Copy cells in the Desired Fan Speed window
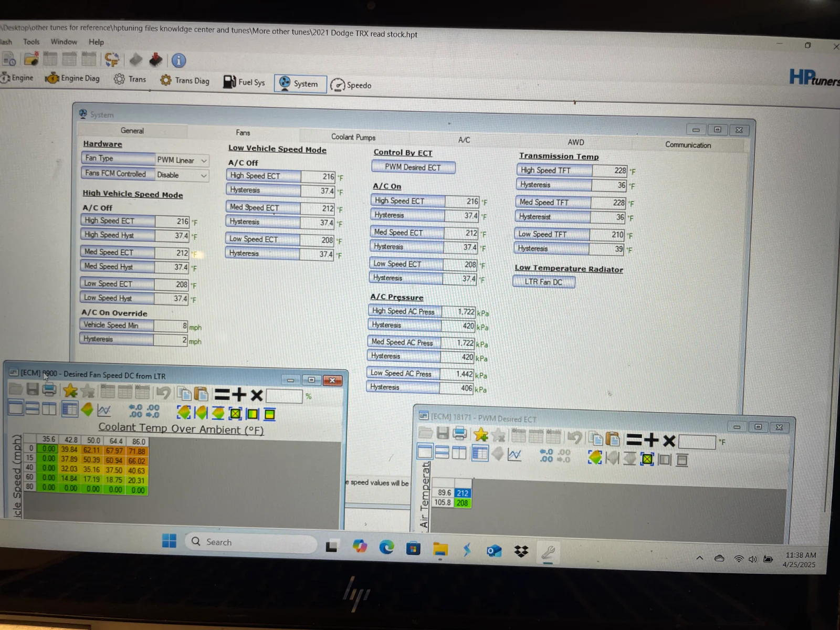 tap(184, 393)
